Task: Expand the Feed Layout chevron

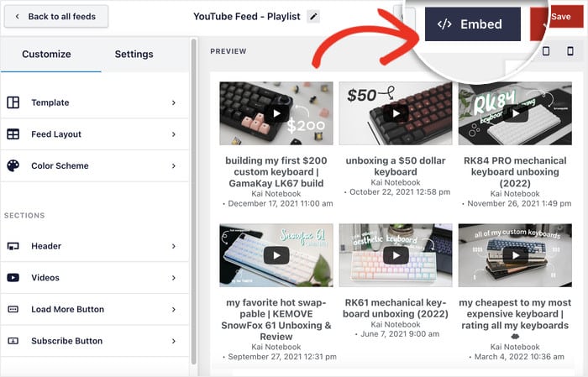Action: (x=174, y=134)
